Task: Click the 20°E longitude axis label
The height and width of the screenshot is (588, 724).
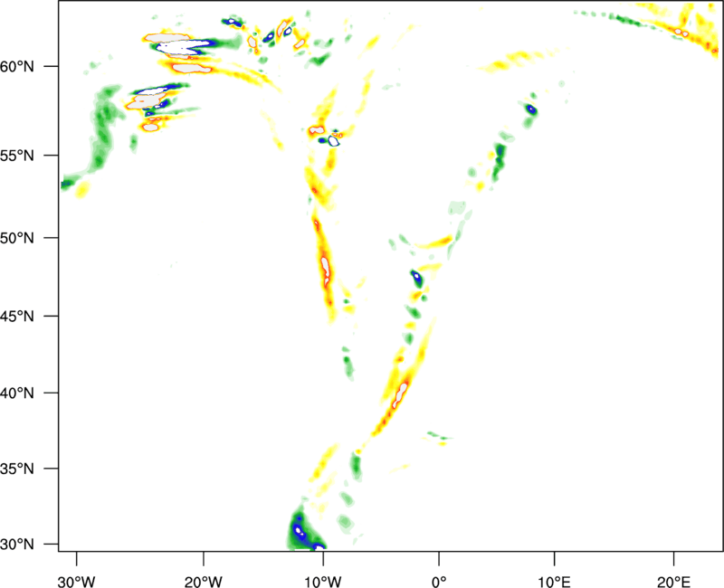Action: click(673, 582)
